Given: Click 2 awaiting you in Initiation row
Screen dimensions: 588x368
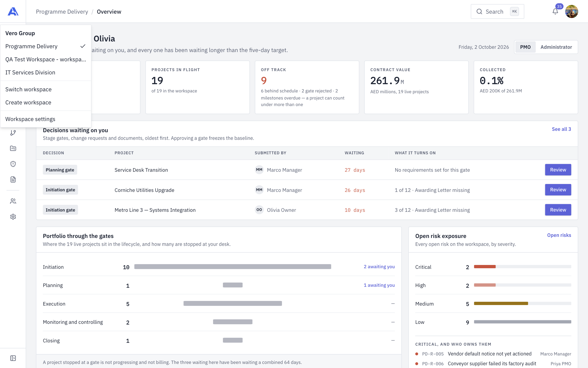Looking at the screenshot, I should tap(379, 267).
